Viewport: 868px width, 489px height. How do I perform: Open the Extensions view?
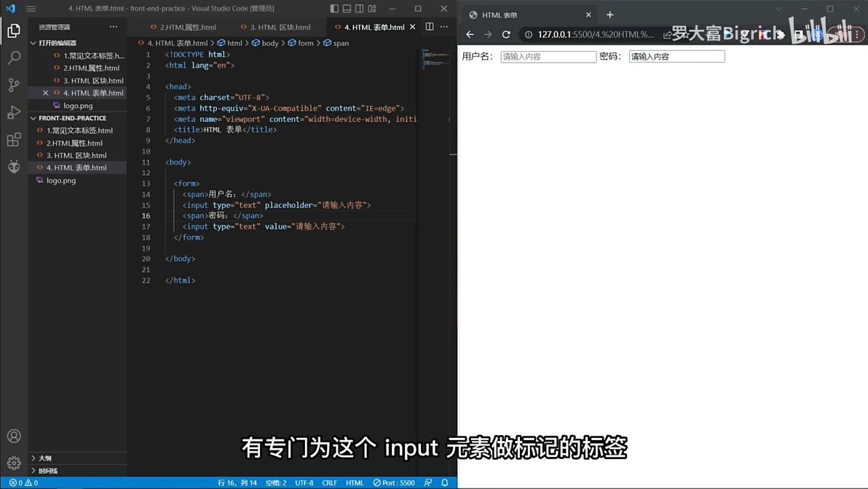(14, 139)
